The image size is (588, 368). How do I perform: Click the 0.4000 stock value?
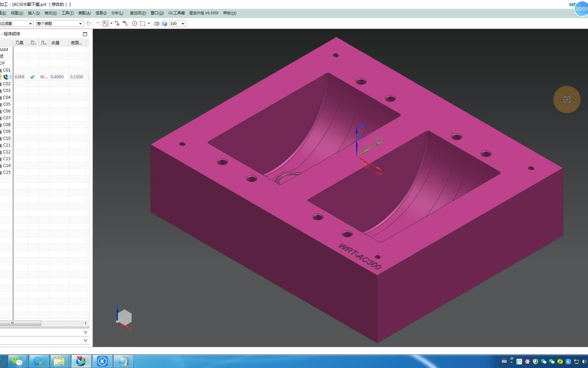[x=57, y=77]
